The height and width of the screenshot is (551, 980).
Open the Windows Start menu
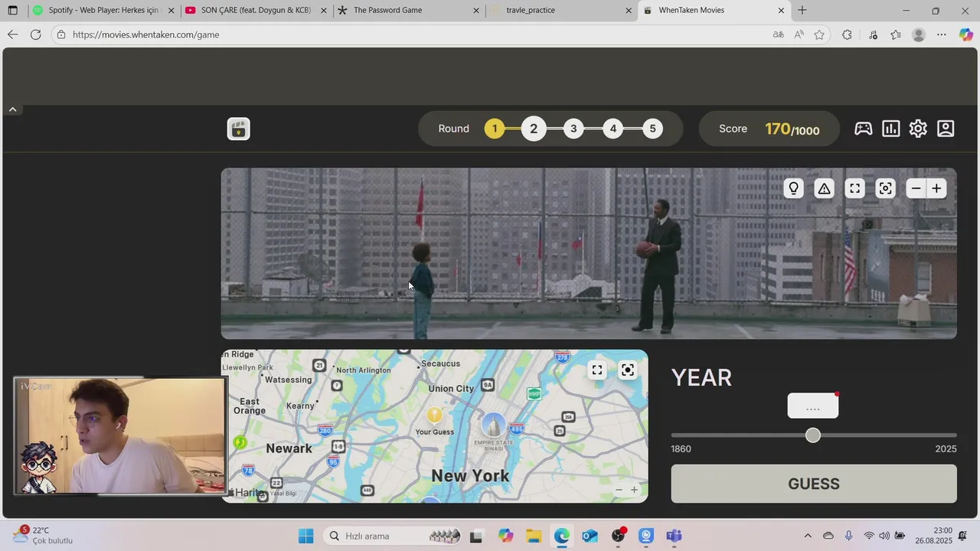pos(305,536)
